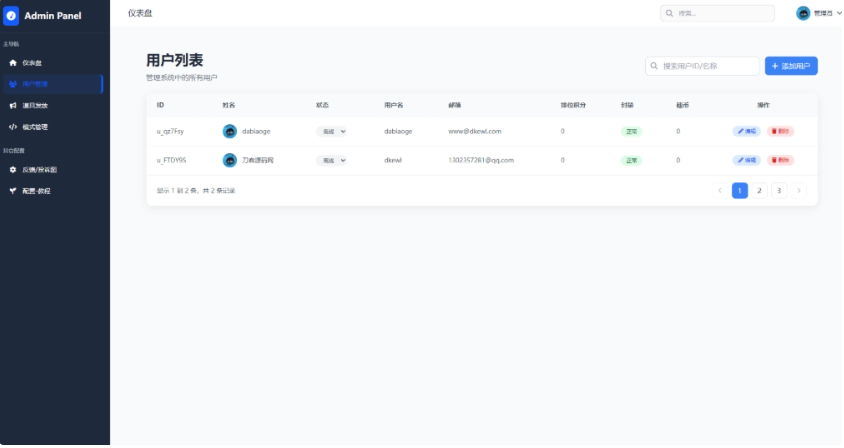Click the avatar in the u_FTDY9S row
The image size is (844, 448).
tap(230, 160)
